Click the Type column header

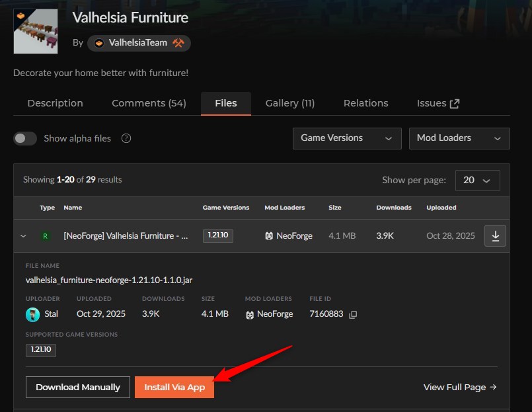click(47, 208)
